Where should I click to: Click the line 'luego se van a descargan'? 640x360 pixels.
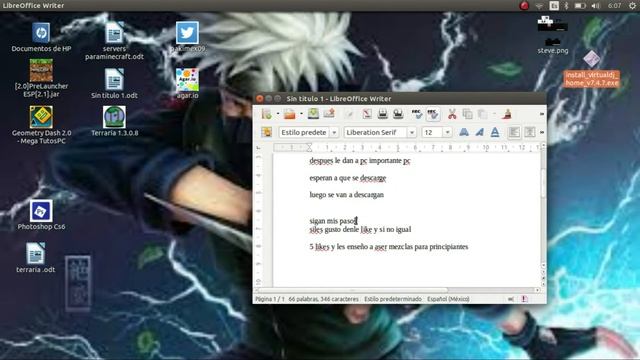347,195
